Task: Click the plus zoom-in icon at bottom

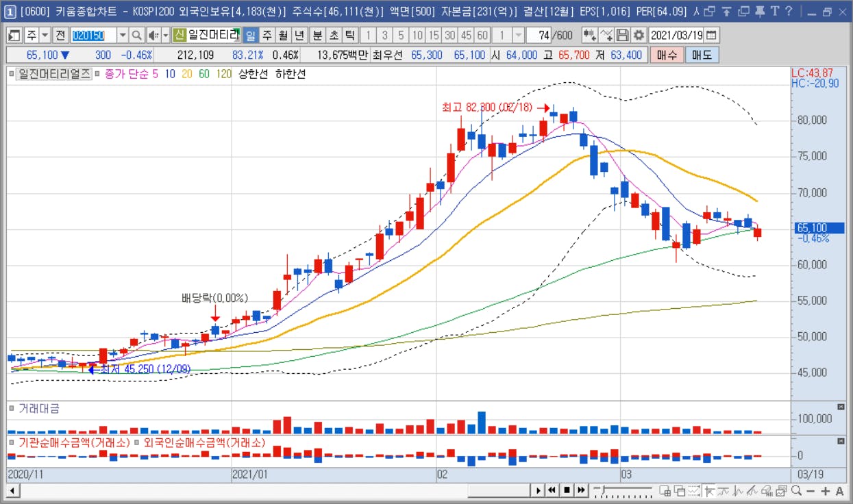Action: pos(826,490)
